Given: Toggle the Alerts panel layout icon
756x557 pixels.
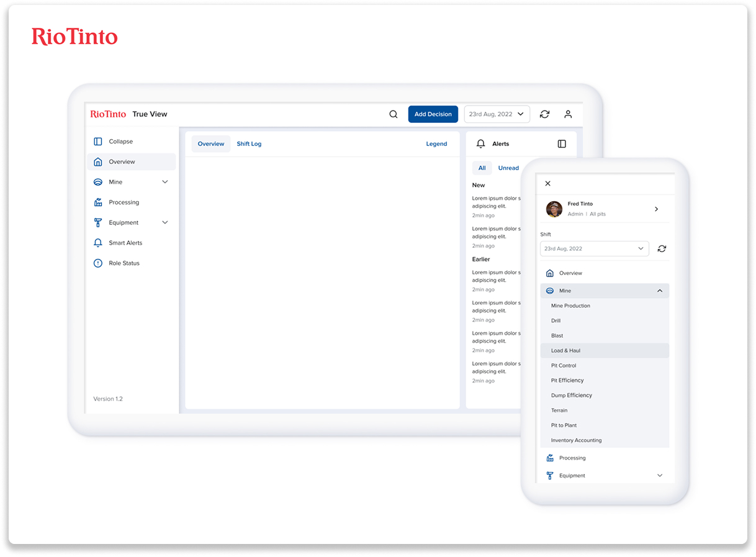Looking at the screenshot, I should tap(562, 144).
